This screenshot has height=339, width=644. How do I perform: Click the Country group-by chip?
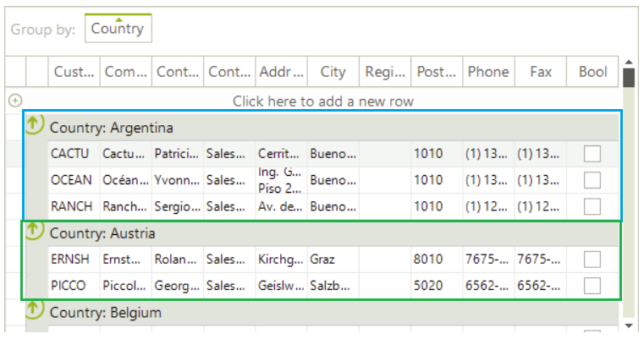118,29
